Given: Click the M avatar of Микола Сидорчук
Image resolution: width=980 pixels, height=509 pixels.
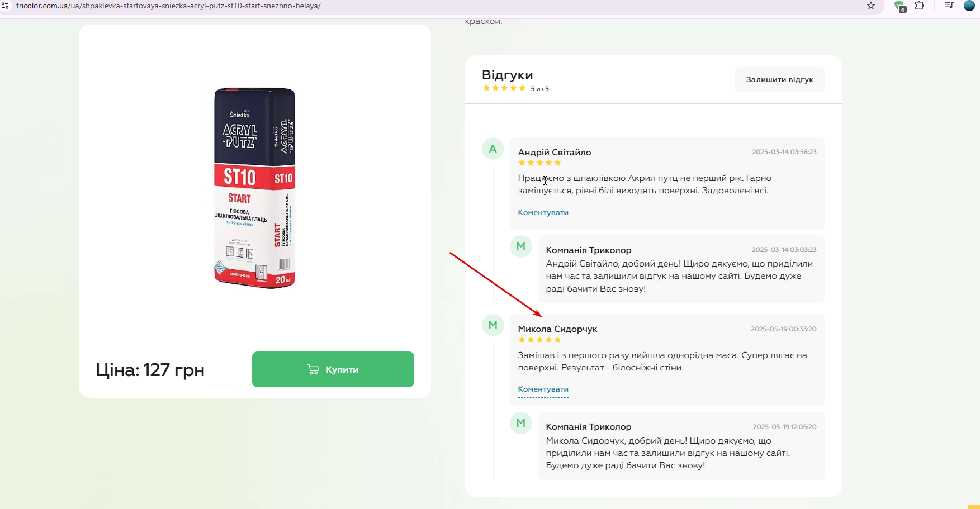Looking at the screenshot, I should click(x=493, y=325).
